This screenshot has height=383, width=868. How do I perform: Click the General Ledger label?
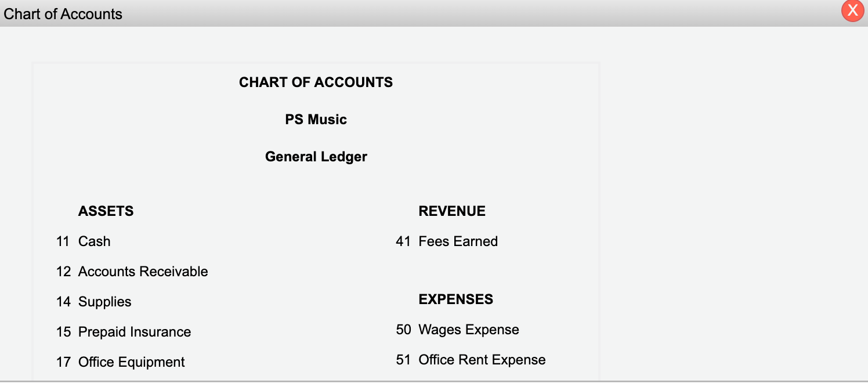(315, 157)
